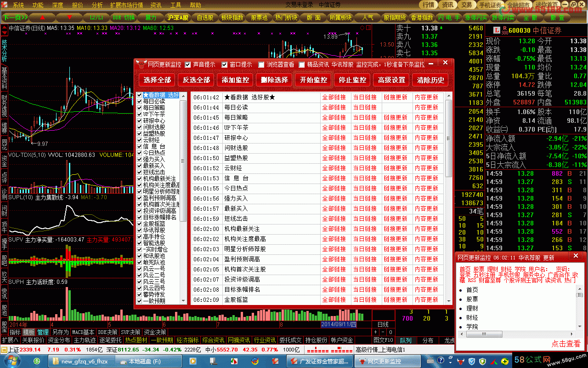Open the 系统 menu
The width and height of the screenshot is (588, 368).
tap(18, 5)
